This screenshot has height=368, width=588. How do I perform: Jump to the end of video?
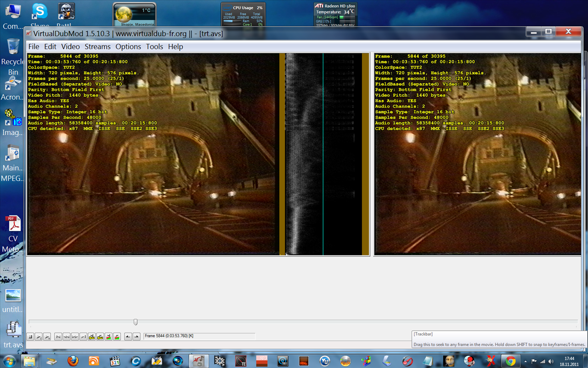(83, 337)
